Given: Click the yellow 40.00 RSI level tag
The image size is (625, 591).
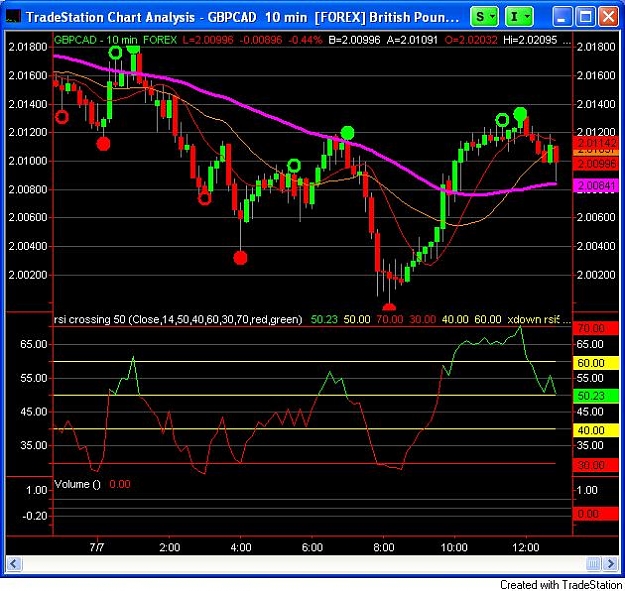Looking at the screenshot, I should point(596,430).
